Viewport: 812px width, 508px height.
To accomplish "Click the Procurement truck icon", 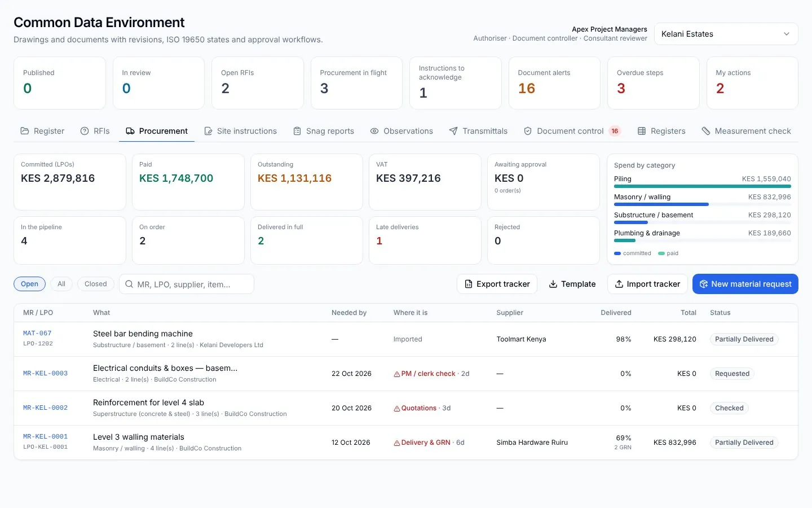I will (x=130, y=131).
